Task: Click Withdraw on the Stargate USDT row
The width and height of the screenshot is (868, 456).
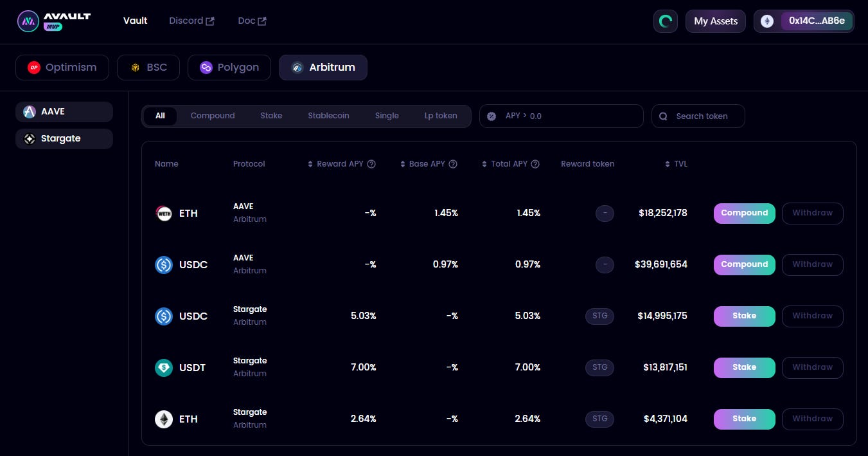Action: [x=812, y=367]
